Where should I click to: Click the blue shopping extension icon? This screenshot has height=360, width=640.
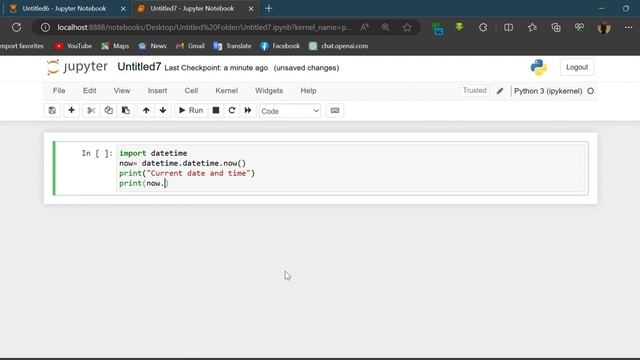pos(438,28)
